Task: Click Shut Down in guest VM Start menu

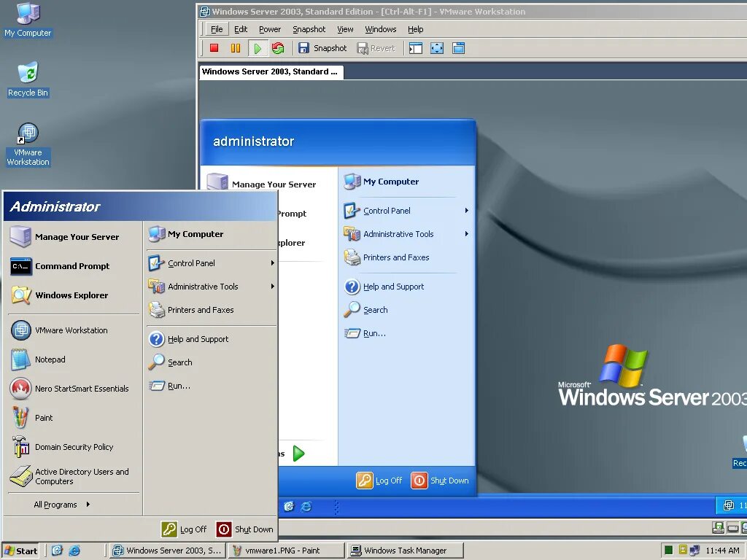Action: click(440, 481)
